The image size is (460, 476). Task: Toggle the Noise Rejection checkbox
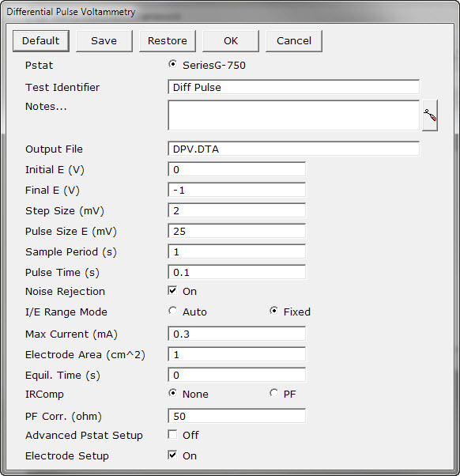click(x=172, y=290)
